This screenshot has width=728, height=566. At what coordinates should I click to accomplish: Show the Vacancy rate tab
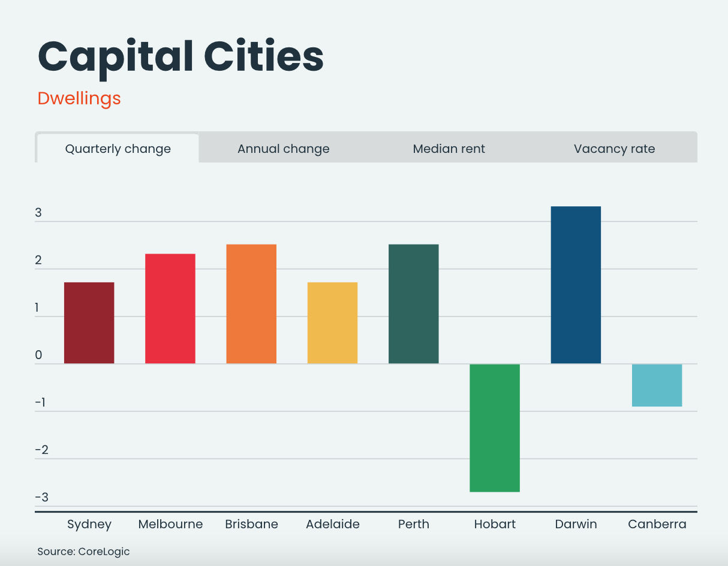tap(614, 149)
